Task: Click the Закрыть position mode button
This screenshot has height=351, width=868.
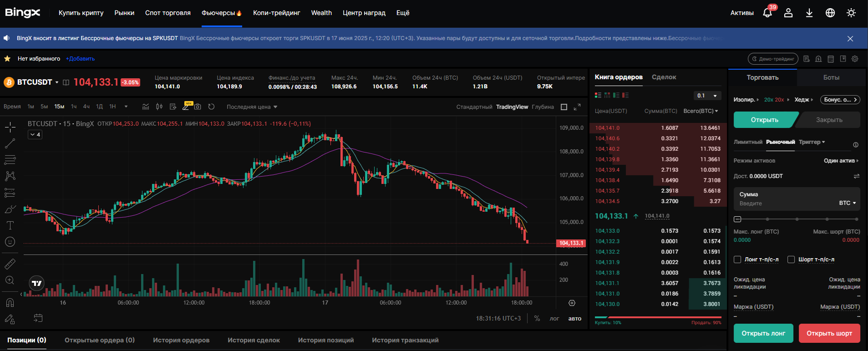Action: [x=829, y=120]
